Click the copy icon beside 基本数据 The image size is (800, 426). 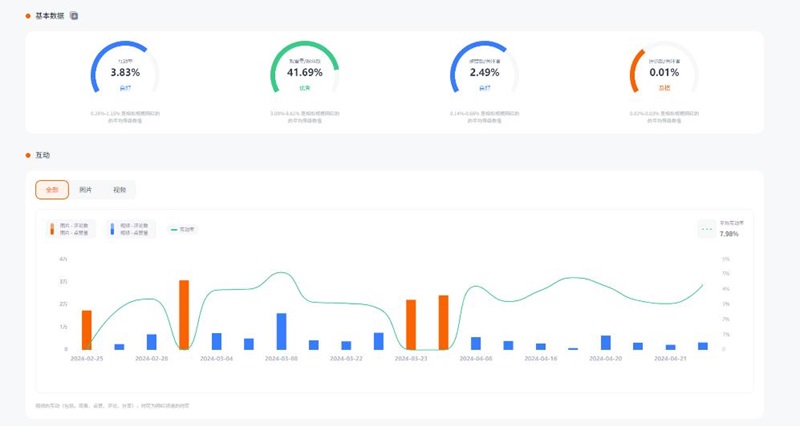74,16
